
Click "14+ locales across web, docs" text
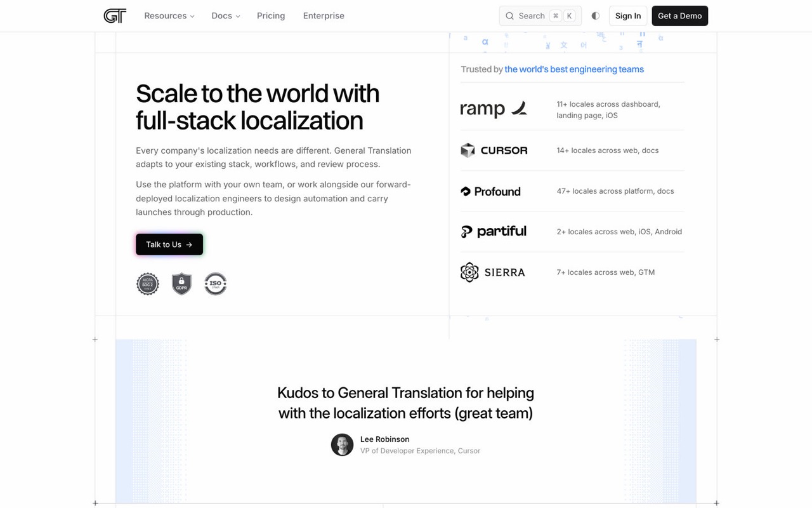(608, 150)
